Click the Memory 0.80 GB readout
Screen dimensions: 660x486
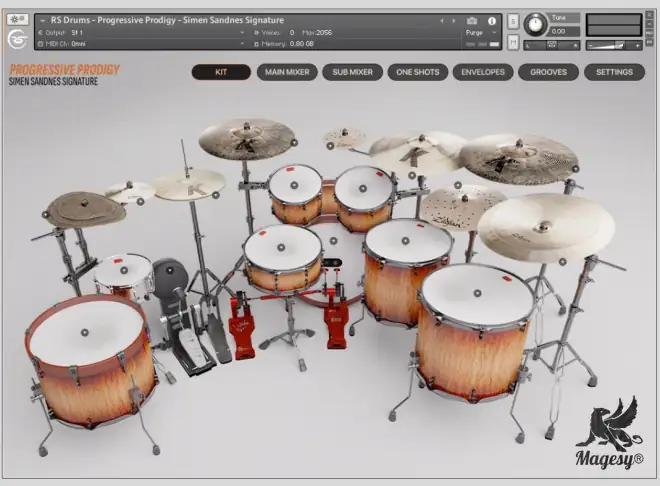click(x=284, y=44)
